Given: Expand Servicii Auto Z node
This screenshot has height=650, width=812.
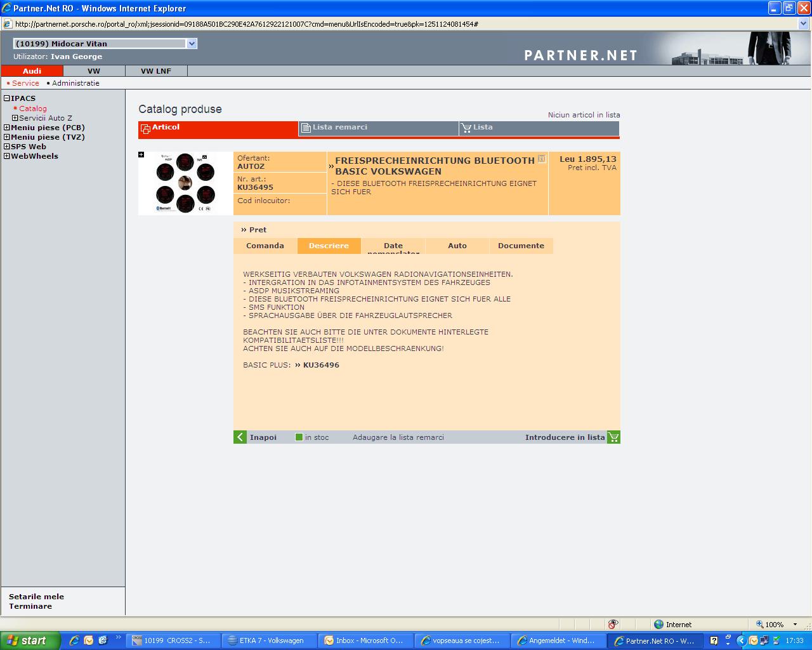Looking at the screenshot, I should (x=15, y=118).
